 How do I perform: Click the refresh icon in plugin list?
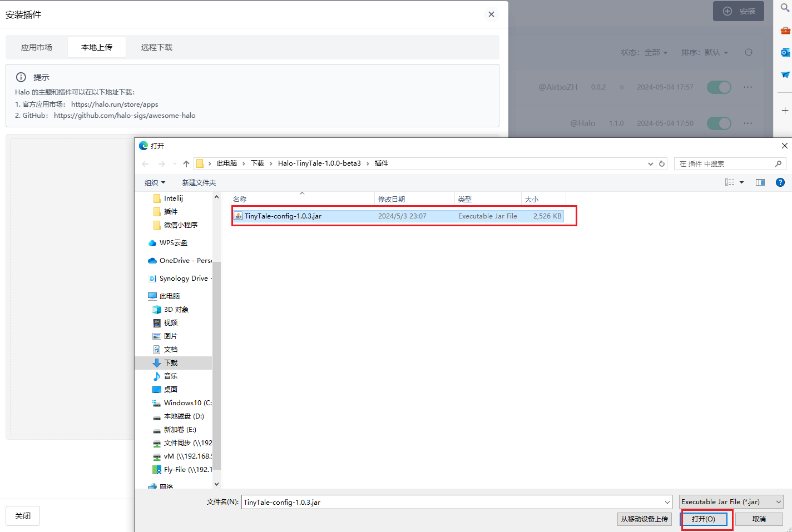(749, 52)
